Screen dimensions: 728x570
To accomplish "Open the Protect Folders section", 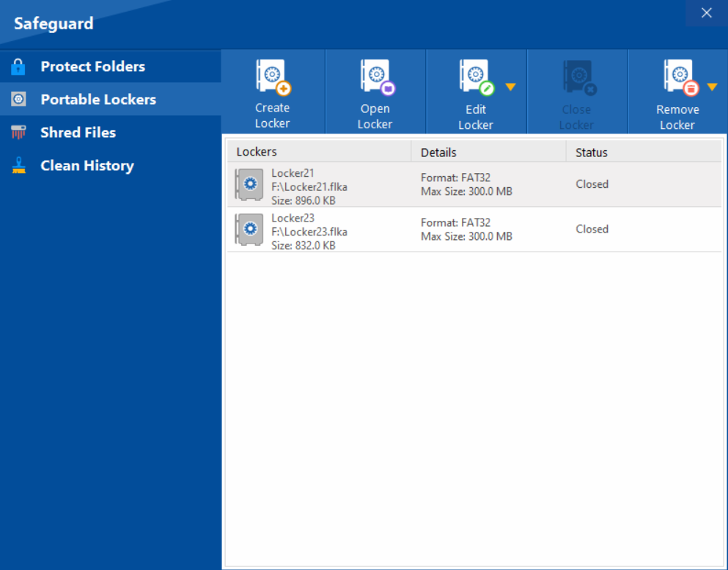I will click(x=111, y=67).
